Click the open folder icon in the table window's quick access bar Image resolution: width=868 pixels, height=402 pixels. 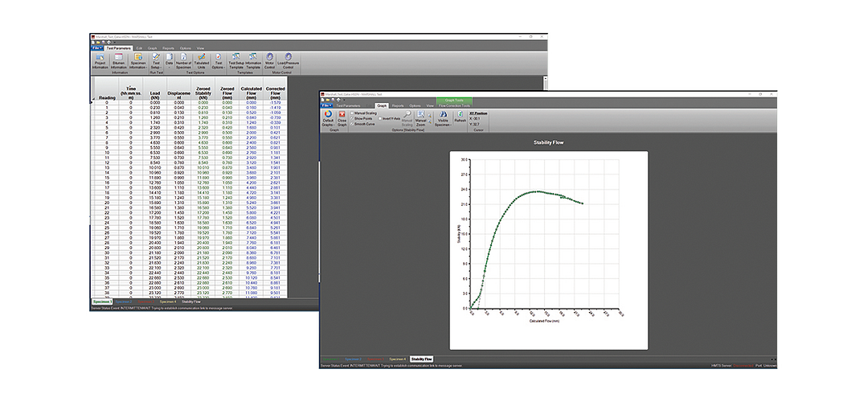pyautogui.click(x=99, y=42)
